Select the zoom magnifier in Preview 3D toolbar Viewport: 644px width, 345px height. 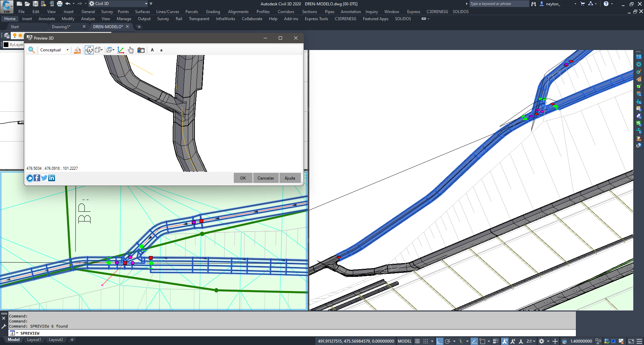31,50
